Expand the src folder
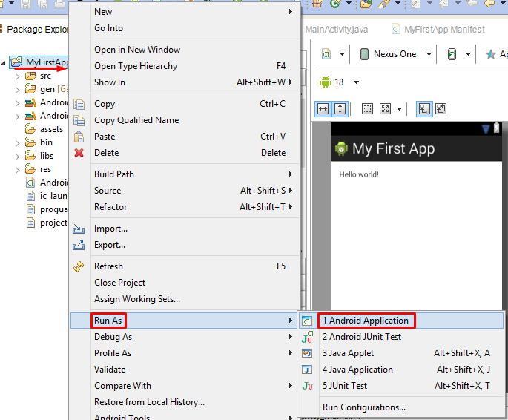Screen dimensions: 508x420 click(18, 76)
